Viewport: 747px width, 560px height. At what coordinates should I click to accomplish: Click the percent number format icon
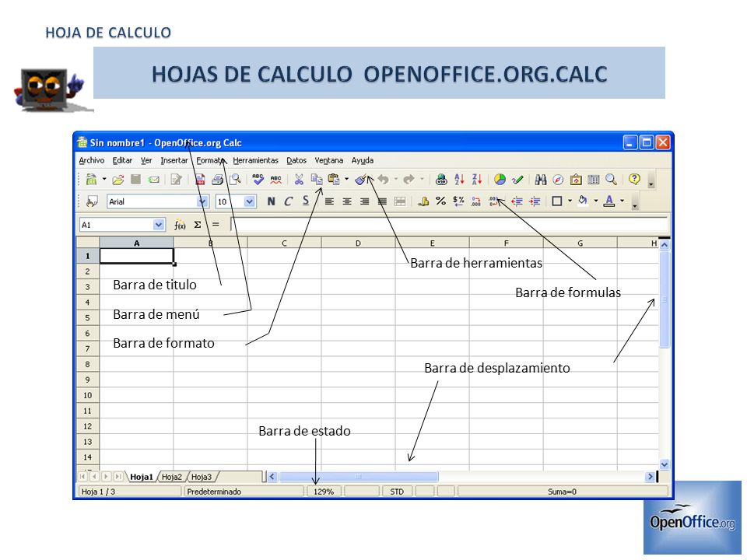tap(440, 201)
